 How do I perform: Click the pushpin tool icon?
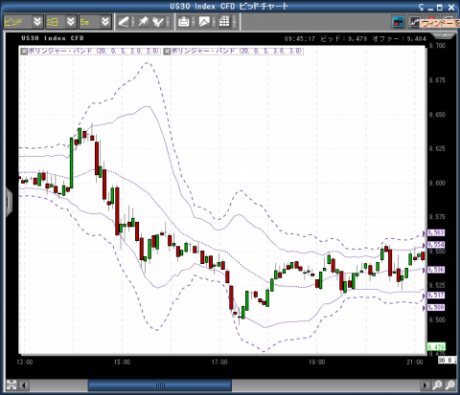[x=144, y=22]
